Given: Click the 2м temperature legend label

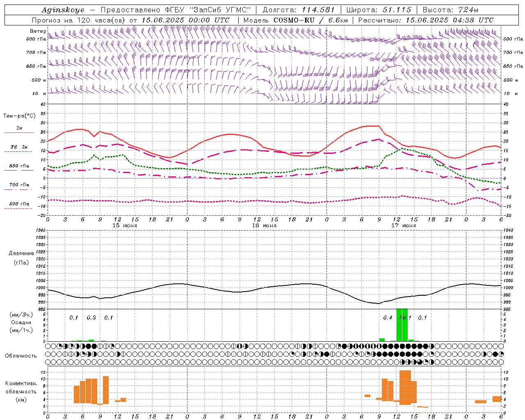Looking at the screenshot, I should point(19,128).
